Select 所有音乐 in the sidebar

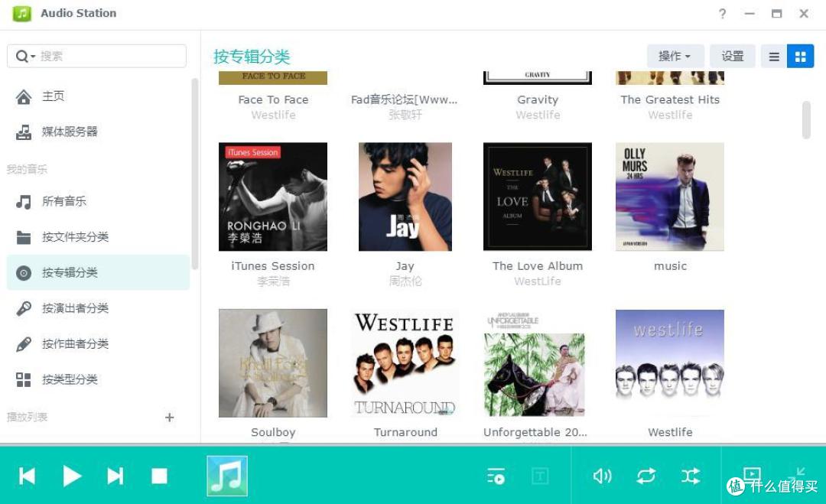(x=65, y=201)
